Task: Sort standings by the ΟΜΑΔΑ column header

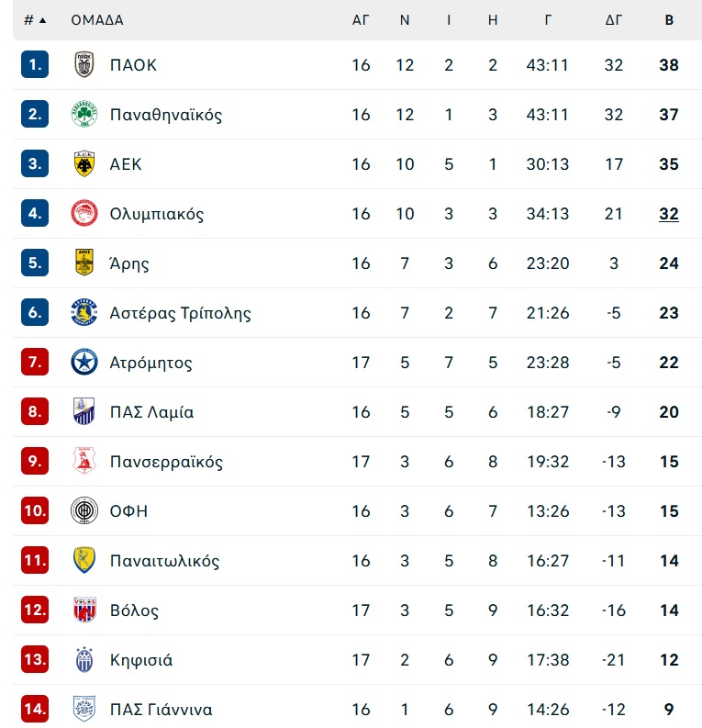Action: pos(97,20)
